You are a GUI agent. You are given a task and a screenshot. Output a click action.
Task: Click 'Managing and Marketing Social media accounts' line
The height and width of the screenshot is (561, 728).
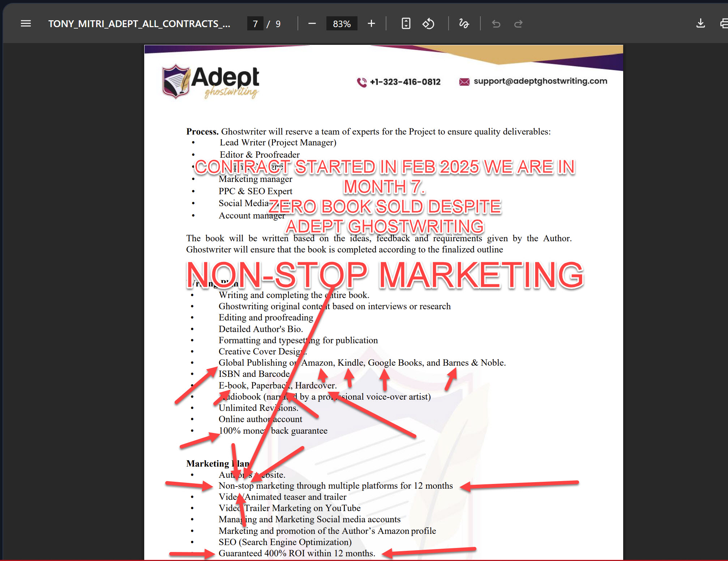point(309,519)
